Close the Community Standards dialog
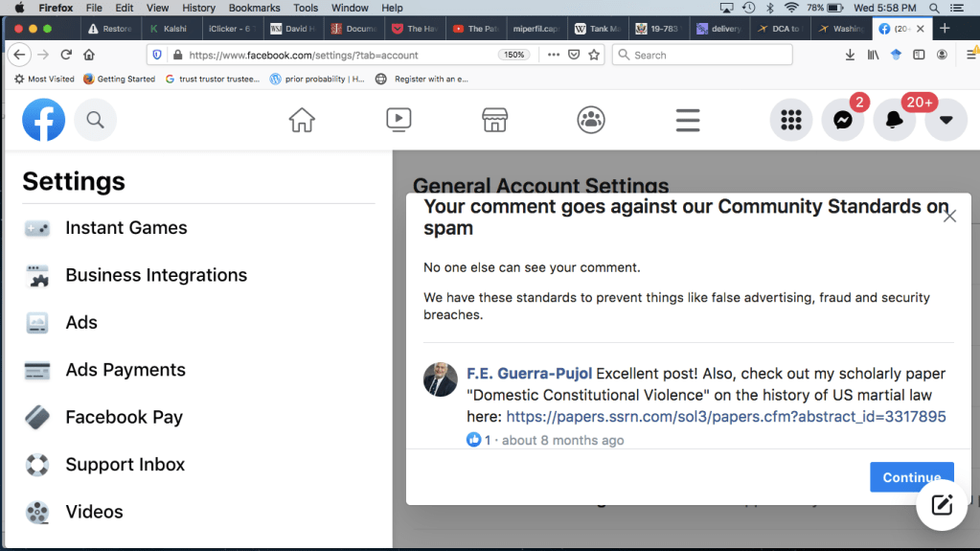 click(x=949, y=217)
